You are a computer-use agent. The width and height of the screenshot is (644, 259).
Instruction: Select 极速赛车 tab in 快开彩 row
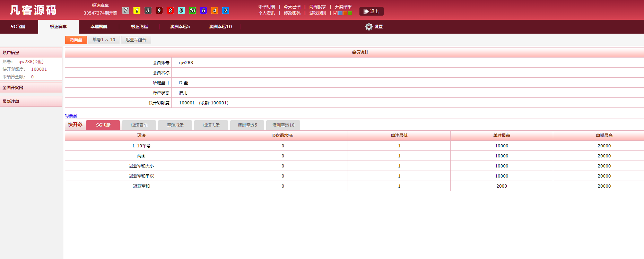139,125
